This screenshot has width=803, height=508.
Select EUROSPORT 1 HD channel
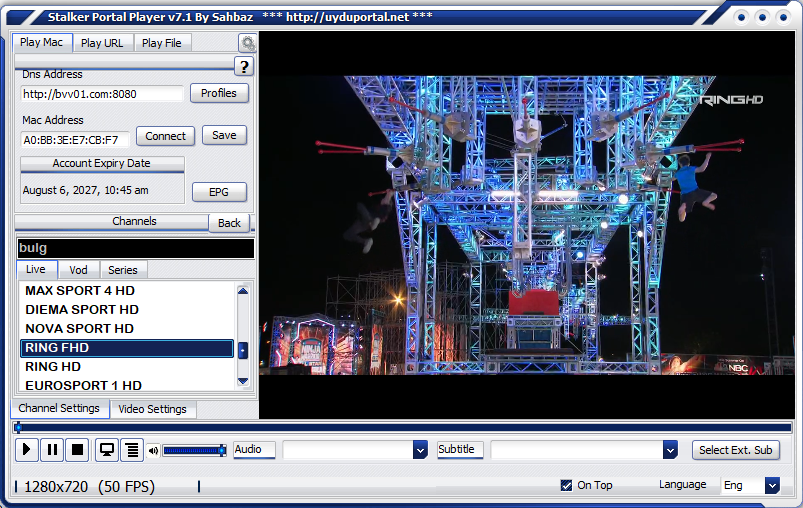[x=126, y=385]
